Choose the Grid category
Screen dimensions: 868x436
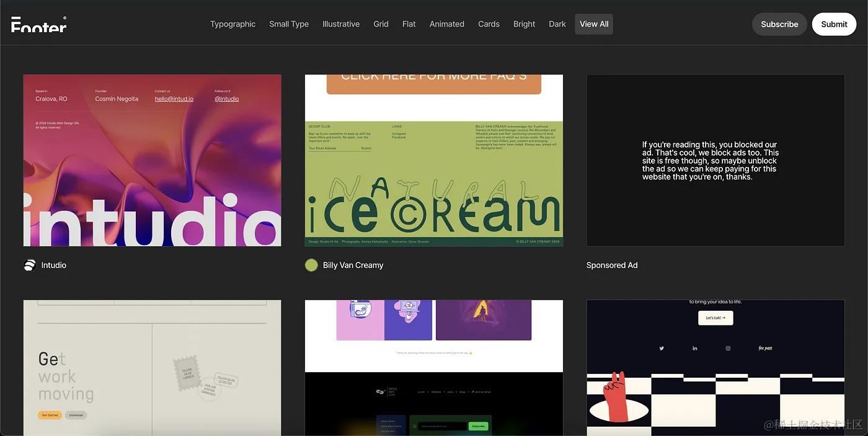tap(381, 24)
